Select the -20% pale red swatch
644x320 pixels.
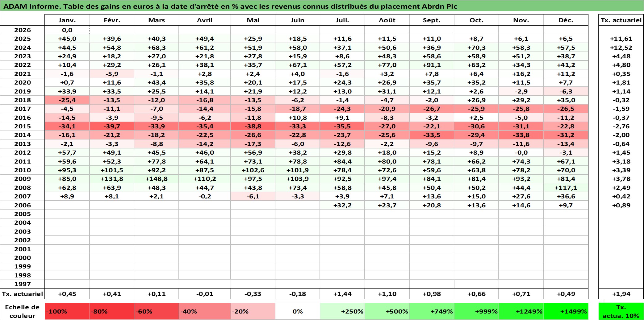253,311
